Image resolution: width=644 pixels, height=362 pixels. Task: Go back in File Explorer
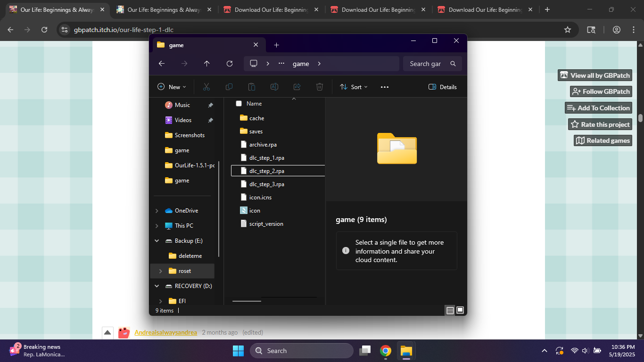[162, 64]
